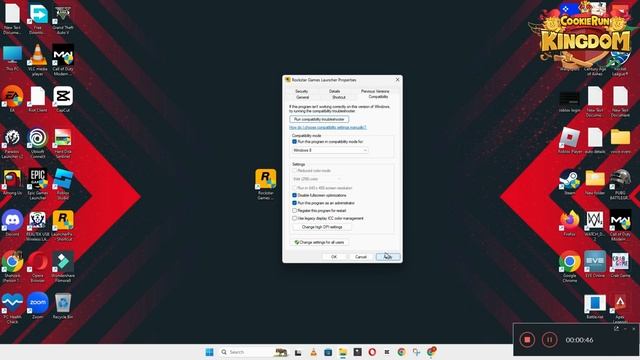The image size is (640, 360).
Task: Open the Grand Theft Auto V desktop shortcut
Action: pyautogui.click(x=63, y=19)
